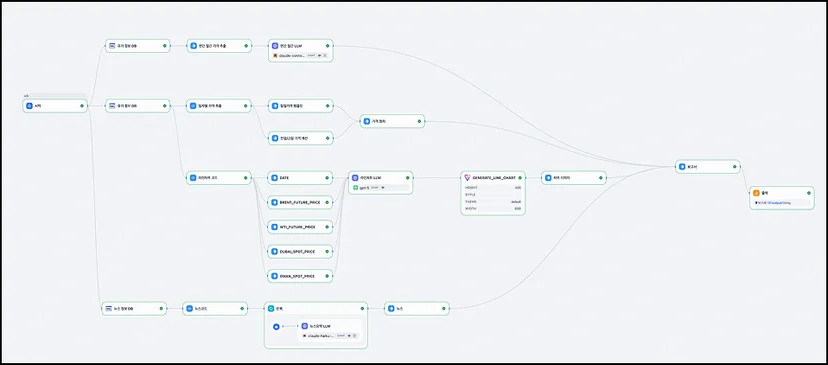Click the green status dot on the start node
Viewport: 828px width, 365px height.
(82, 106)
